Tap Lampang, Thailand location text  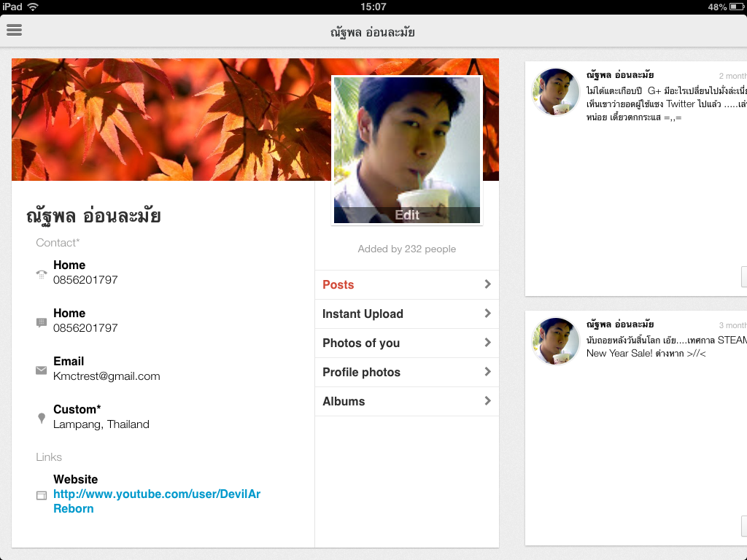coord(101,424)
